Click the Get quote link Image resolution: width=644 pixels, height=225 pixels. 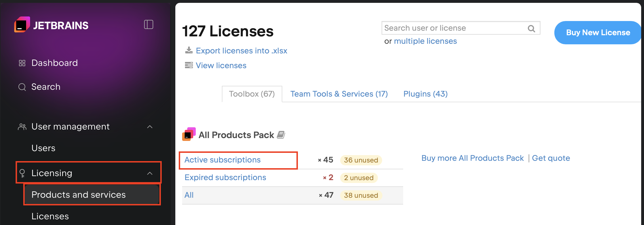click(x=551, y=158)
